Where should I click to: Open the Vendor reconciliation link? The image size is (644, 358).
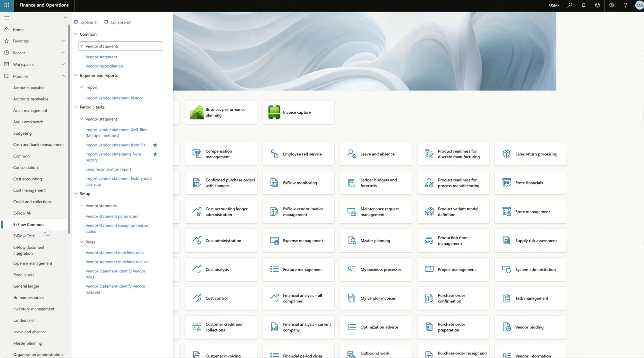pos(104,66)
